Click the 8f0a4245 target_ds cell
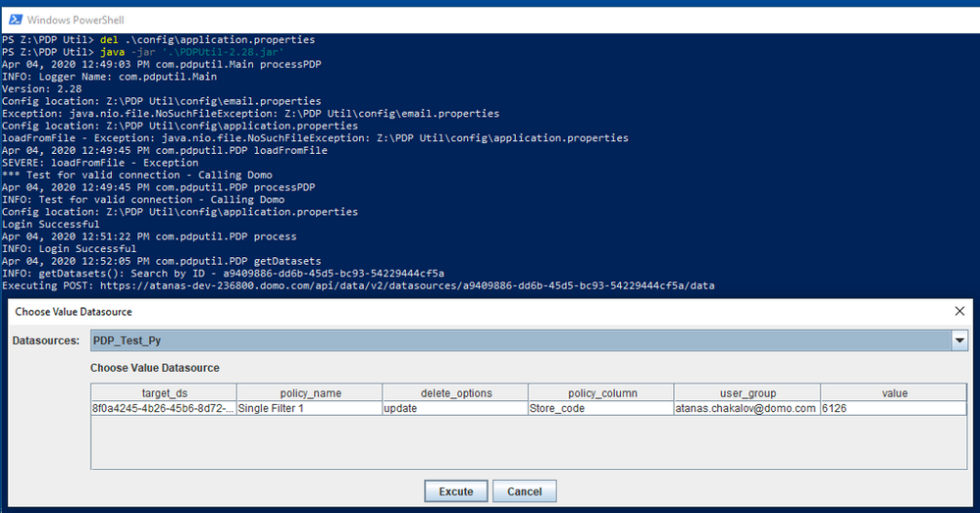The height and width of the screenshot is (513, 980). coord(165,408)
